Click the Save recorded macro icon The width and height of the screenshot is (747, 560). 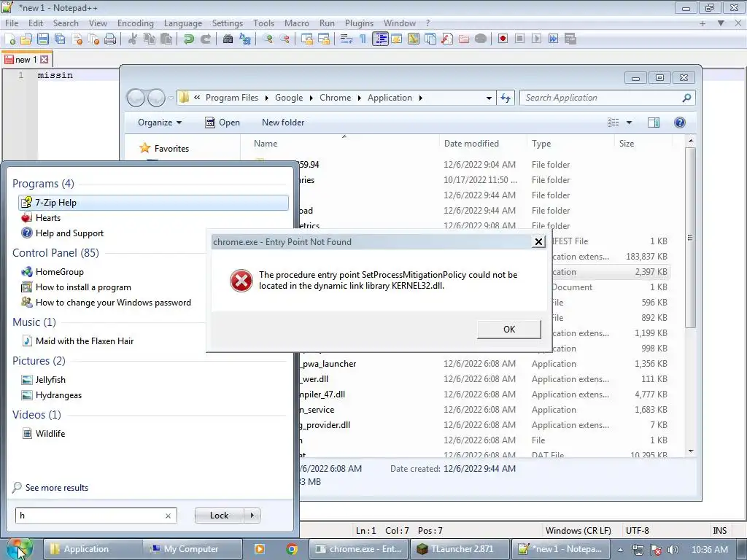570,39
